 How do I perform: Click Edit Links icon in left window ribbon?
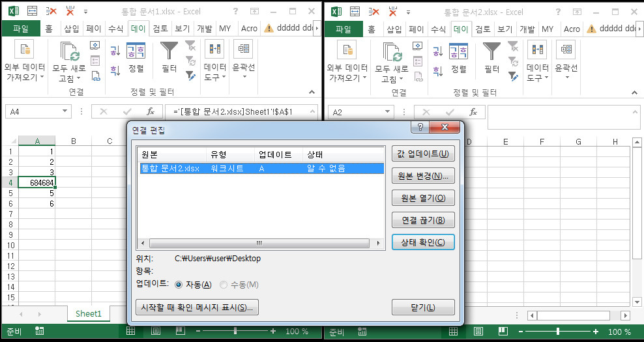pyautogui.click(x=95, y=76)
